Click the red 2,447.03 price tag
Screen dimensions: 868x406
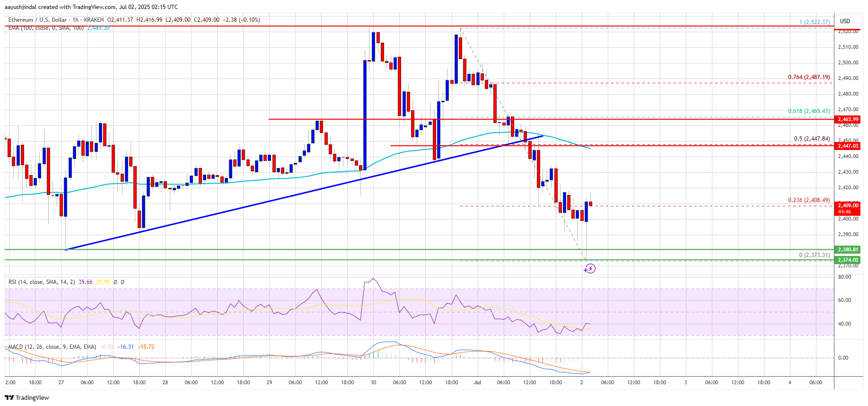[x=848, y=146]
